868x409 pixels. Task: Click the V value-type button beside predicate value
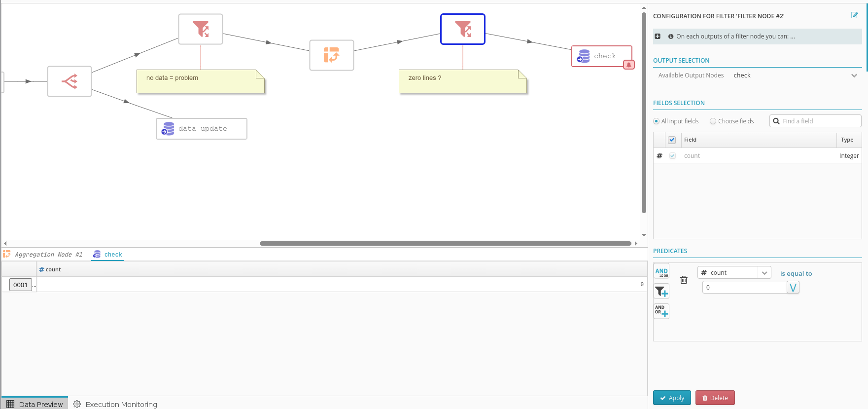(x=793, y=288)
